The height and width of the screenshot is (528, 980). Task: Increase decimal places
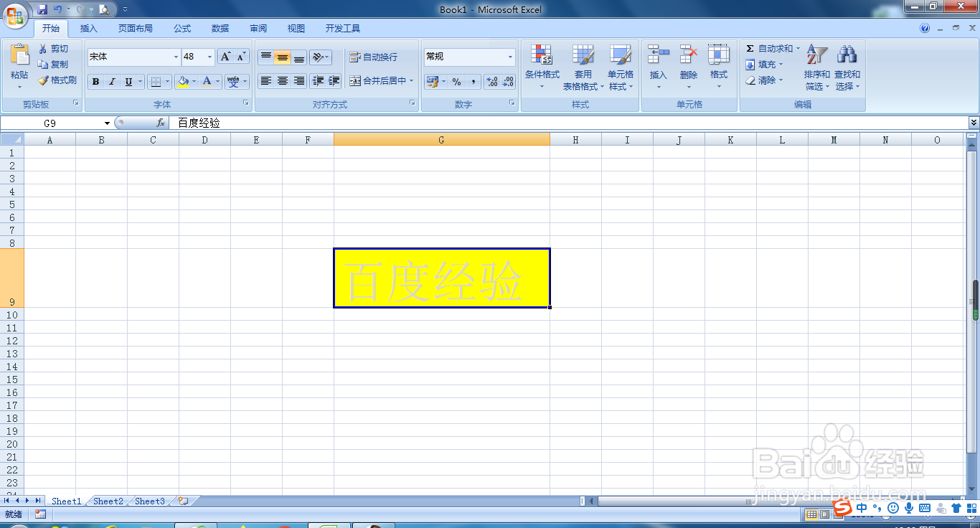[x=492, y=82]
